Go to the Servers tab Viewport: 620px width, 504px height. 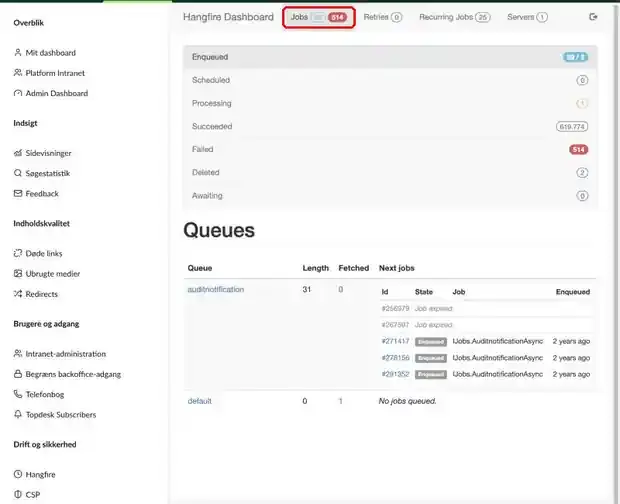pos(527,17)
